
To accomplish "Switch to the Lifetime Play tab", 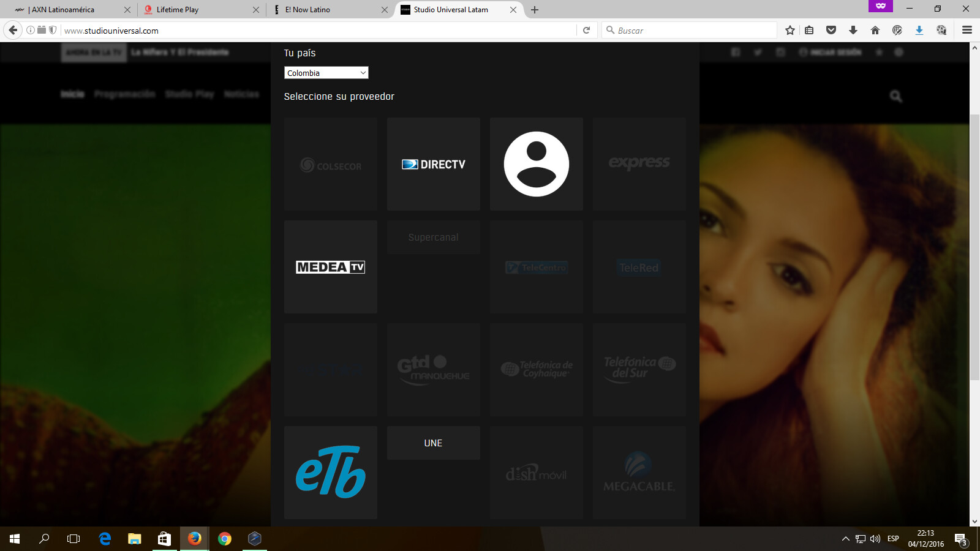I will click(201, 10).
